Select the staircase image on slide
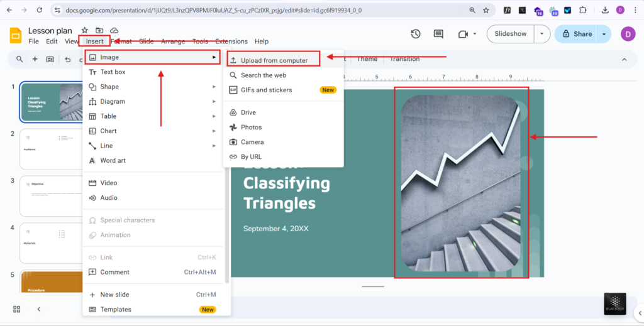The height and width of the screenshot is (326, 644). [x=461, y=183]
